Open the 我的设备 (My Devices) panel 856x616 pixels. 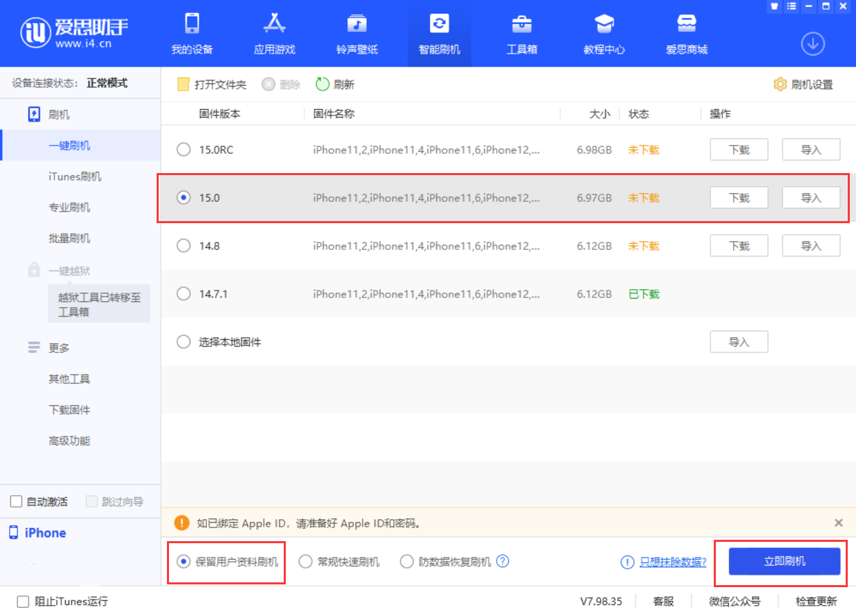pyautogui.click(x=191, y=33)
